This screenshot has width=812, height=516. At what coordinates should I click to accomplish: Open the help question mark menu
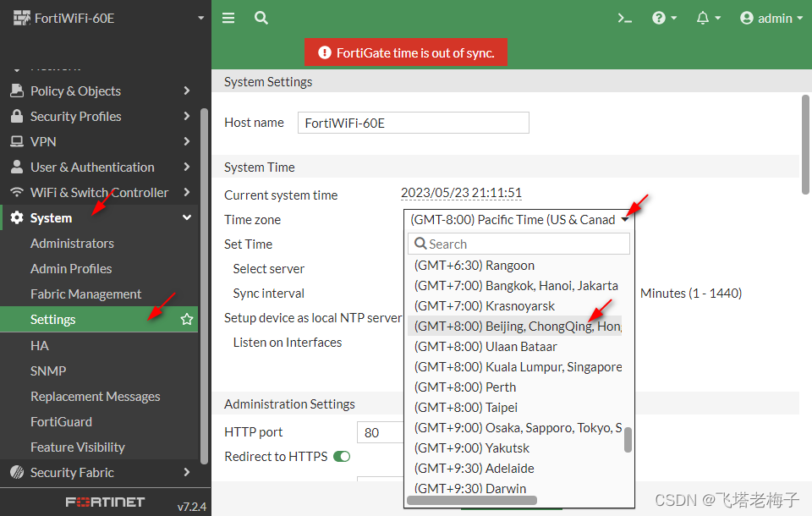click(664, 18)
